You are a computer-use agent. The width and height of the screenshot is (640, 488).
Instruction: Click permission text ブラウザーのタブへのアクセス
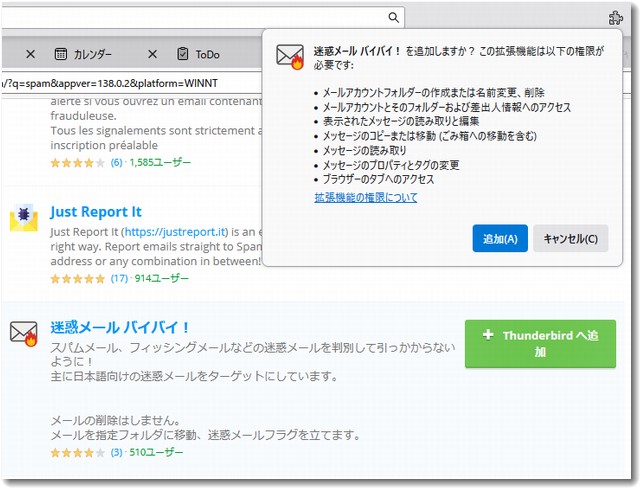pos(378,179)
